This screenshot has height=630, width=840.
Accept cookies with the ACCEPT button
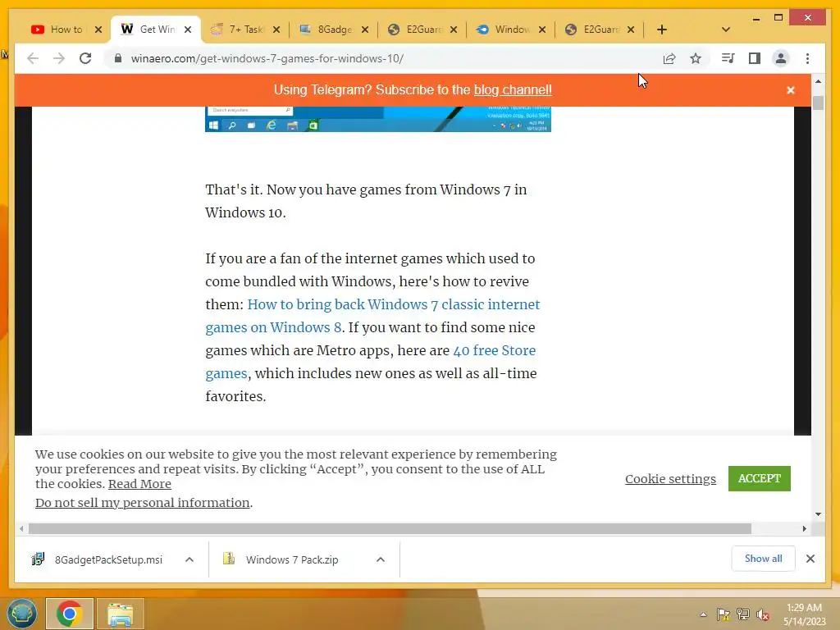[759, 478]
